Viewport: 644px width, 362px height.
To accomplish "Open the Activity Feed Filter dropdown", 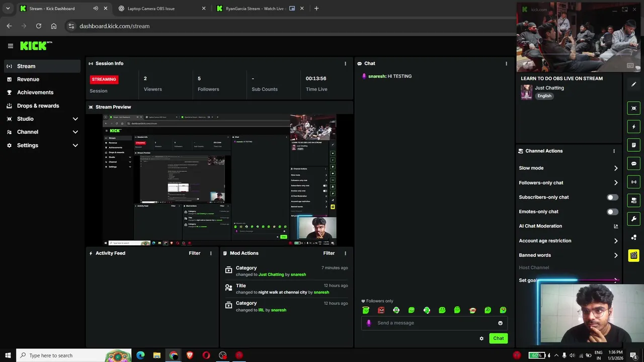I will point(194,253).
